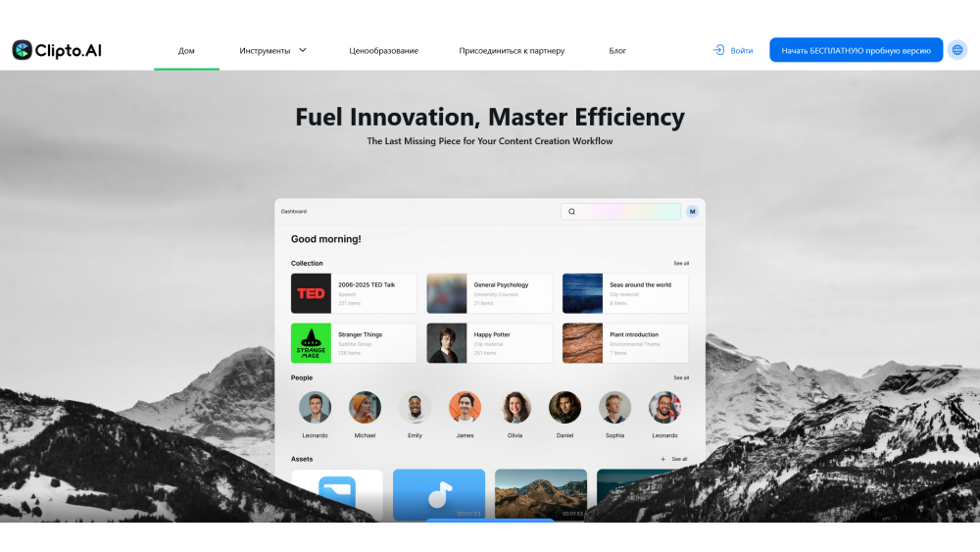
Task: Open the blue music note asset
Action: (439, 494)
